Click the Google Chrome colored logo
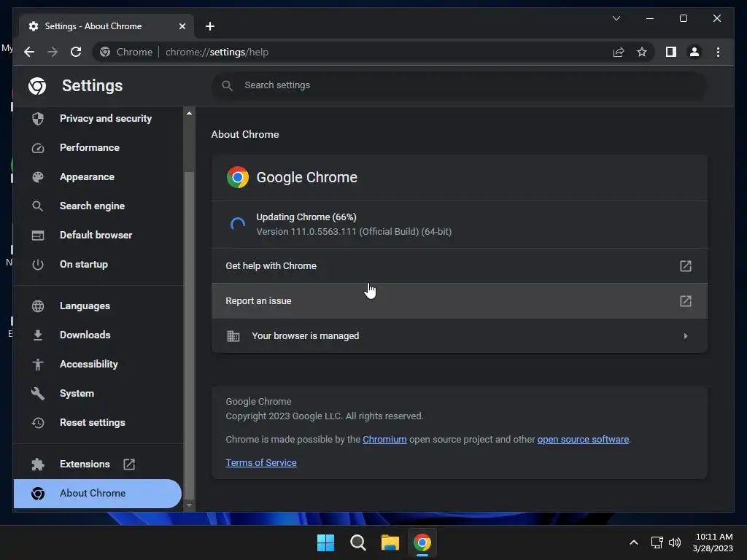The height and width of the screenshot is (560, 747). pos(238,177)
